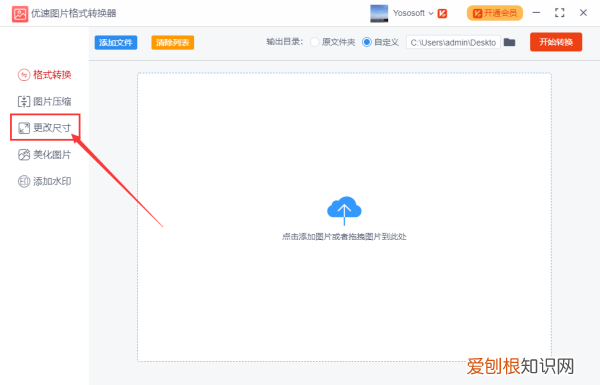
Task: Click the output directory path field
Action: tap(453, 42)
